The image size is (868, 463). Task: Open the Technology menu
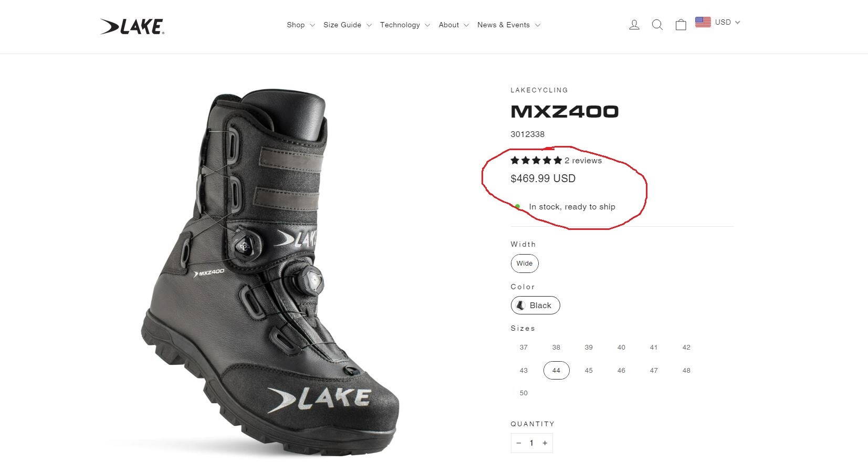tap(404, 25)
